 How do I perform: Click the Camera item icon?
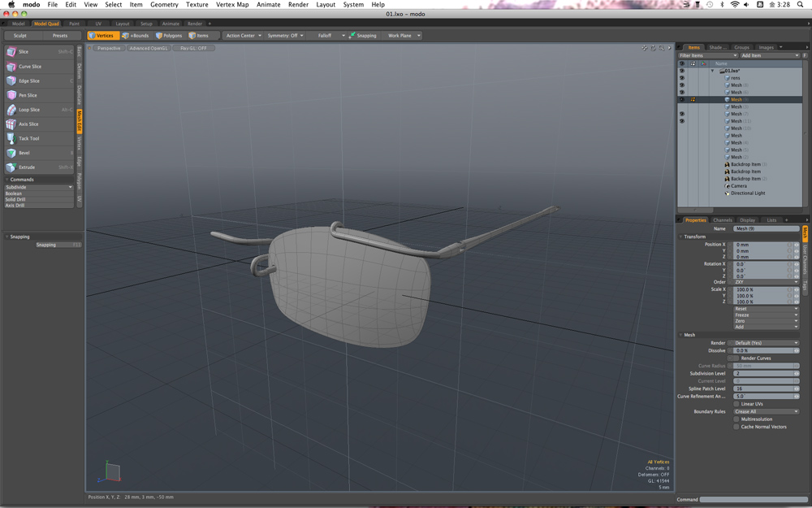pos(727,185)
